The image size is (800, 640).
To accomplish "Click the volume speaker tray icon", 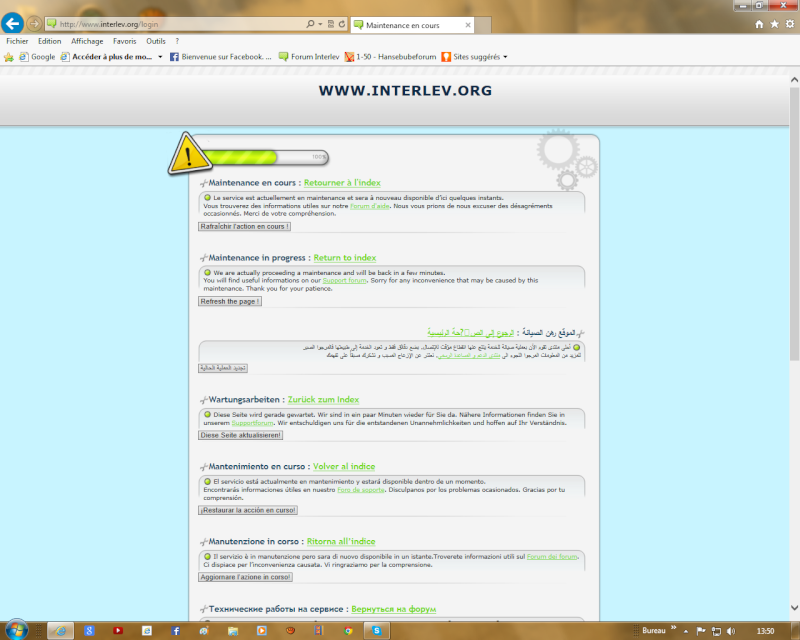I will (x=731, y=631).
